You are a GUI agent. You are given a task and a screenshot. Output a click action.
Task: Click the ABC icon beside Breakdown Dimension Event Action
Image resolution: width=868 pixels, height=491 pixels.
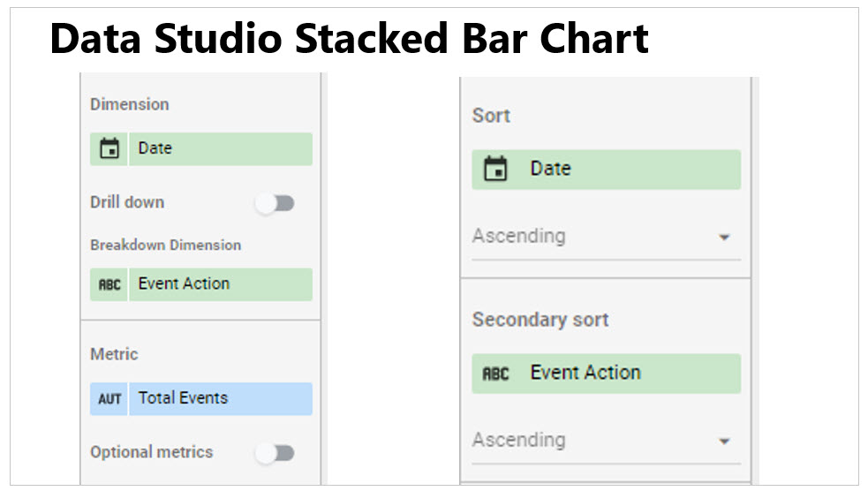[109, 284]
